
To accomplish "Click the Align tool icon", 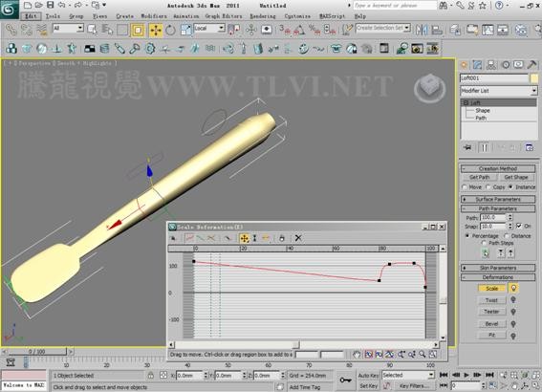I will coord(437,30).
